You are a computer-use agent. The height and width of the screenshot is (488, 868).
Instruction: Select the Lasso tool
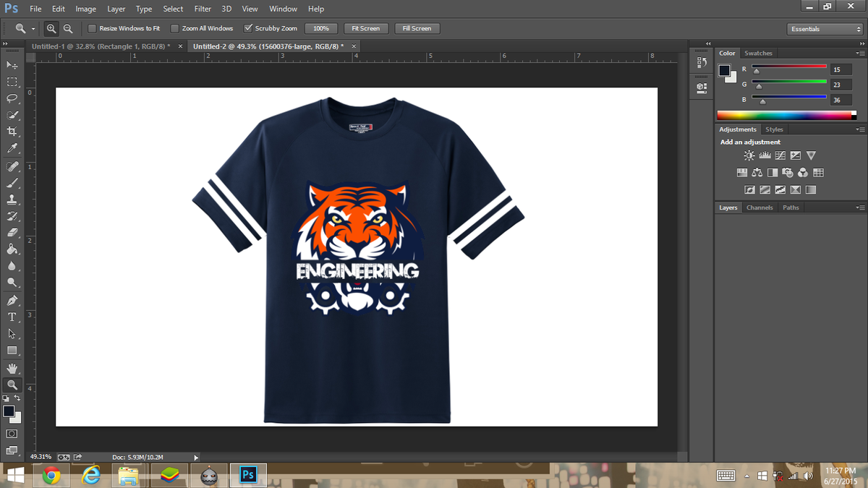click(12, 98)
